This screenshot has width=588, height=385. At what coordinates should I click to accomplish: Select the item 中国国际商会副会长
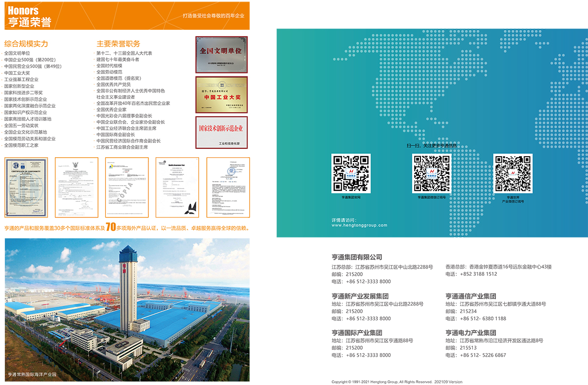pos(116,135)
